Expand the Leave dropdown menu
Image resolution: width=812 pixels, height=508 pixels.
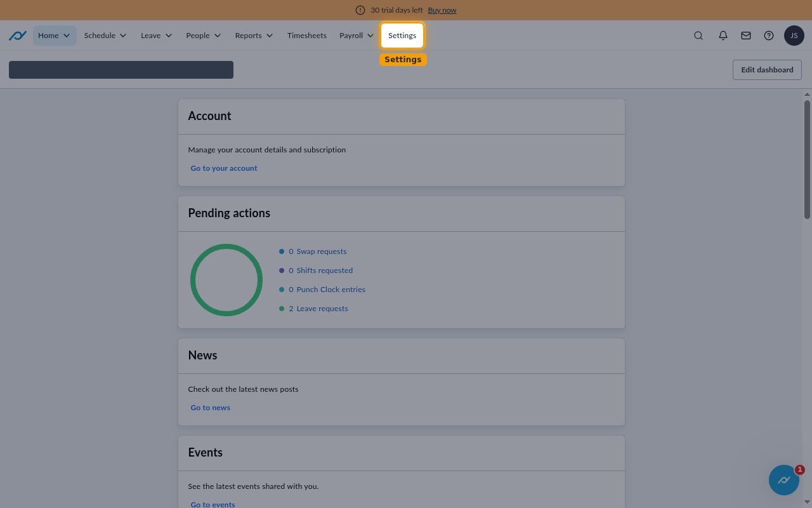tap(156, 36)
